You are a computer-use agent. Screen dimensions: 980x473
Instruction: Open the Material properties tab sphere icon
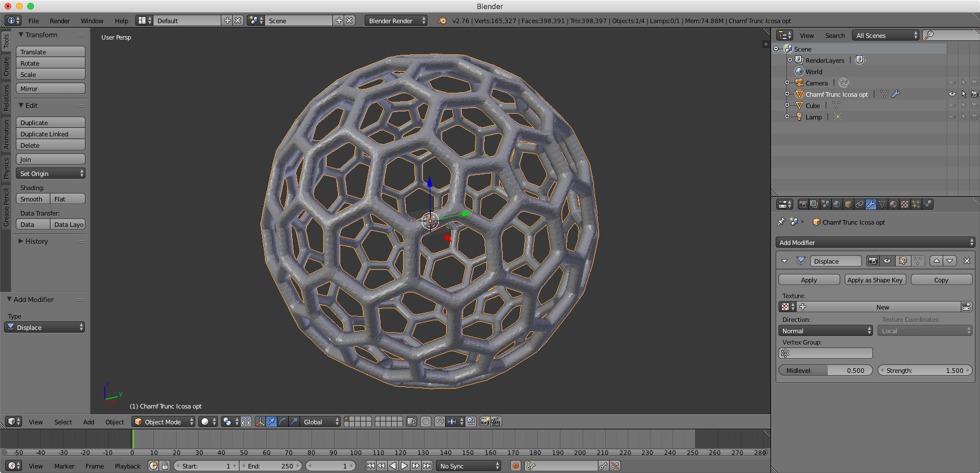(893, 204)
